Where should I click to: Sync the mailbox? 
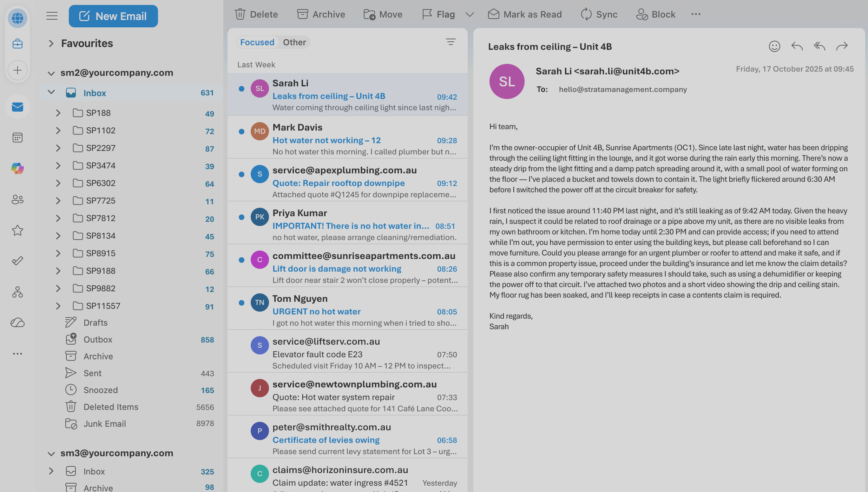[598, 14]
